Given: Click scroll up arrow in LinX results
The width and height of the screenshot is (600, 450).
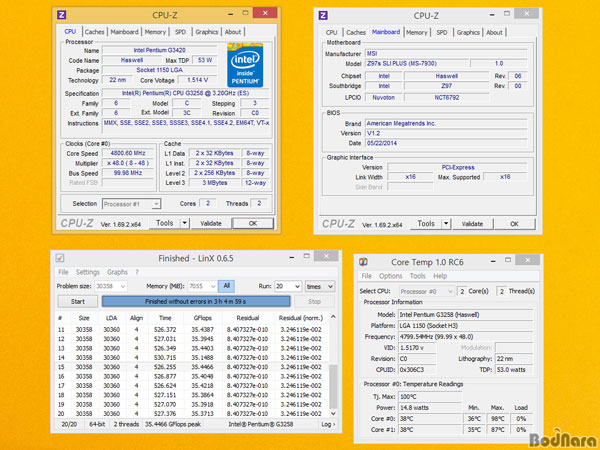Looking at the screenshot, I should [333, 317].
